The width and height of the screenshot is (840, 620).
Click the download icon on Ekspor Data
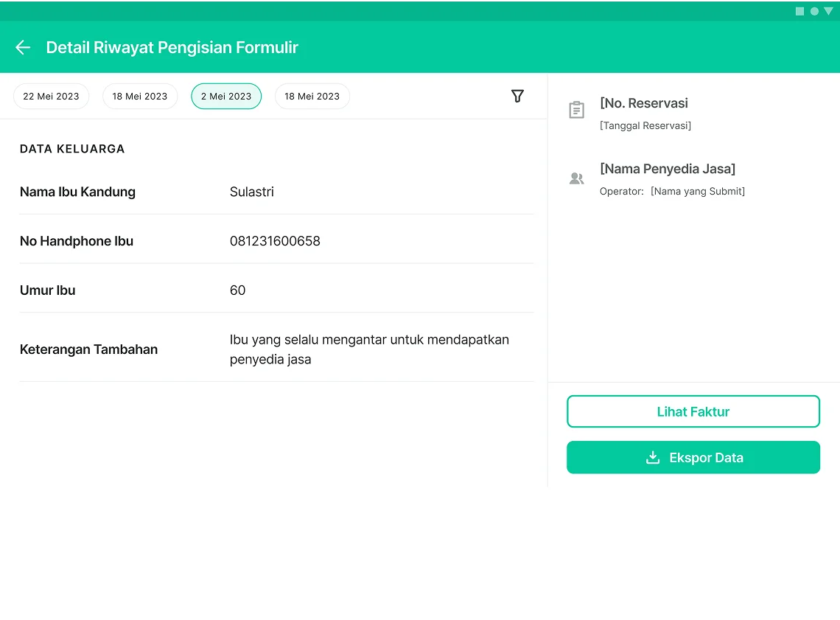click(652, 458)
